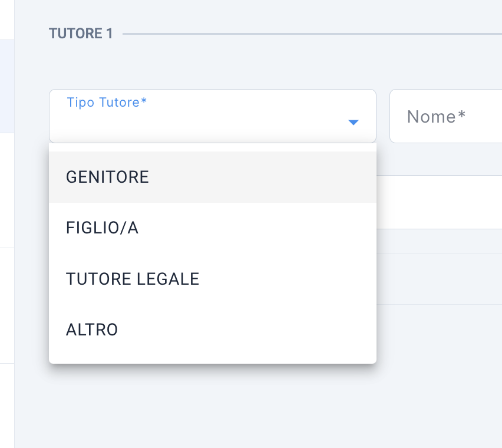Click the blank padding under the ALTRO option
Viewport: 502px width, 448px height.
(212, 360)
